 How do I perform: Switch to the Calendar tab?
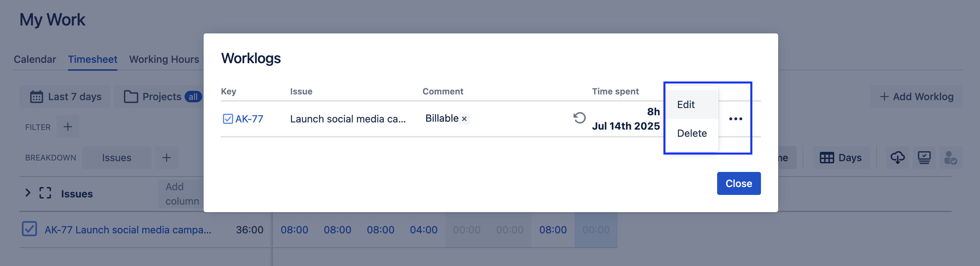coord(34,59)
